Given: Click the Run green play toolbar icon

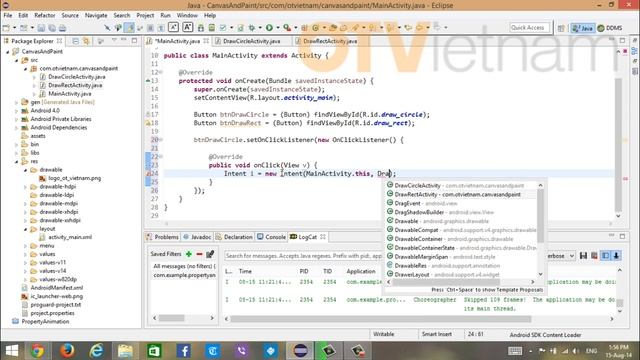Looking at the screenshot, I should (269, 28).
